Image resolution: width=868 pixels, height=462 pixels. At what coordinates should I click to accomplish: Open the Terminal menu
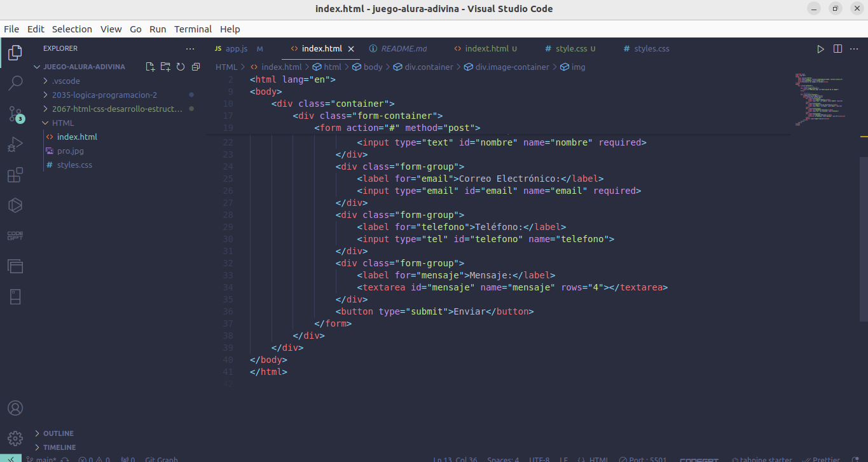click(193, 29)
